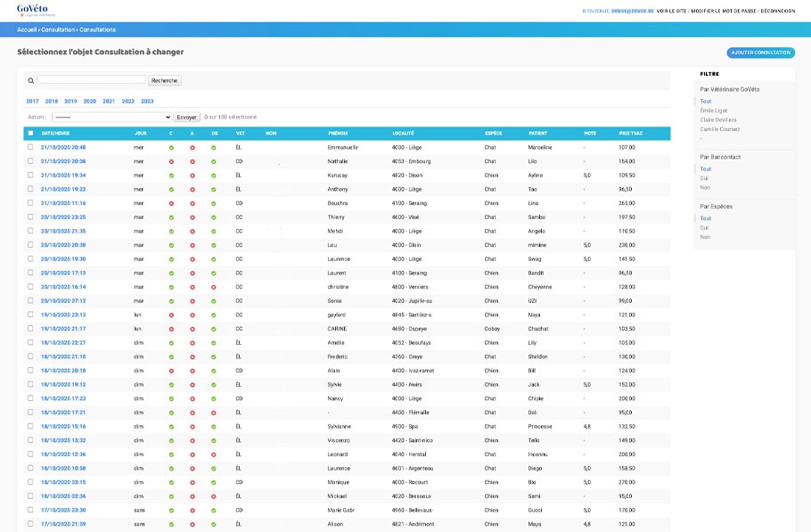811x532 pixels.
Task: Filter consultations by year 2023
Action: pyautogui.click(x=147, y=102)
